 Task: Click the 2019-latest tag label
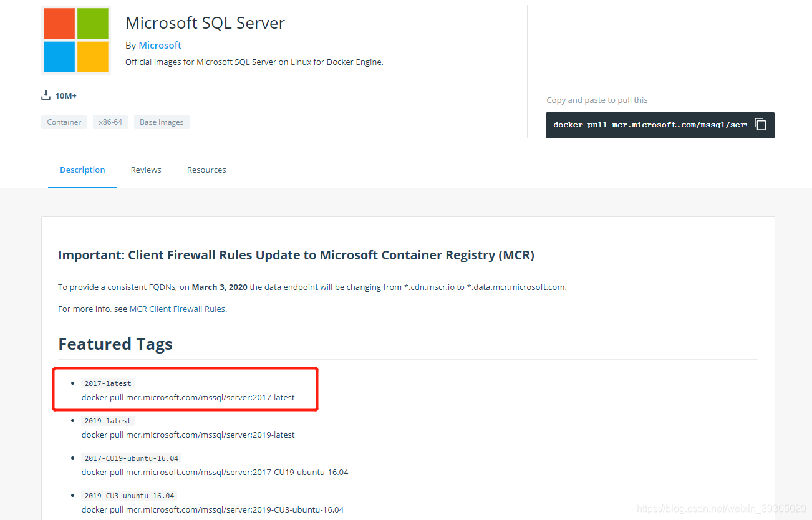[x=108, y=421]
